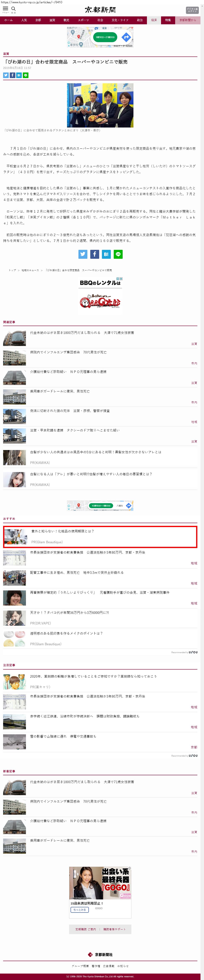Open the 文化・ライフ navigation tab
This screenshot has height=980, width=204.
point(120,20)
